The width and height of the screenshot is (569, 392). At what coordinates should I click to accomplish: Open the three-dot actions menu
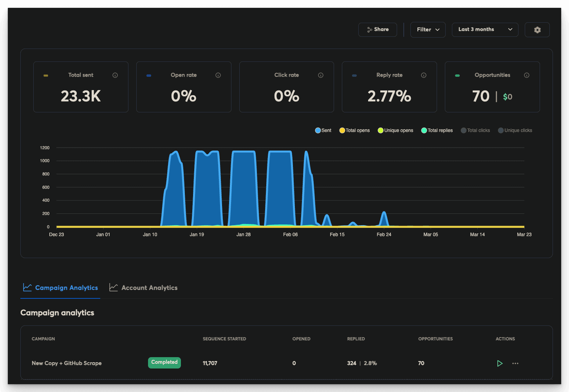(x=515, y=363)
